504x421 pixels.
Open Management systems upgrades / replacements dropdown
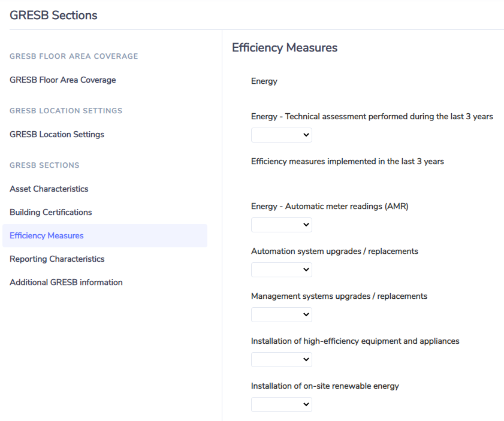[282, 315]
